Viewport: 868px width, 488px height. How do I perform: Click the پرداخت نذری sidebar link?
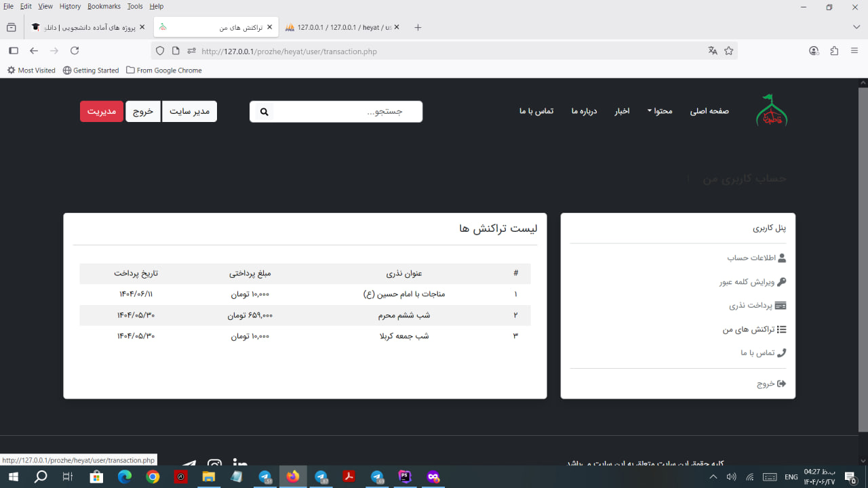(x=750, y=306)
